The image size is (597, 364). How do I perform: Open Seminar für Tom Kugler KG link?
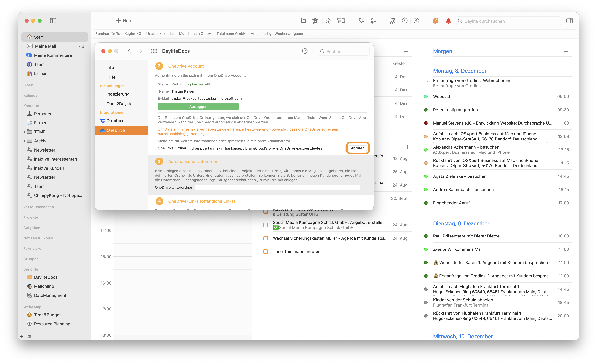118,34
